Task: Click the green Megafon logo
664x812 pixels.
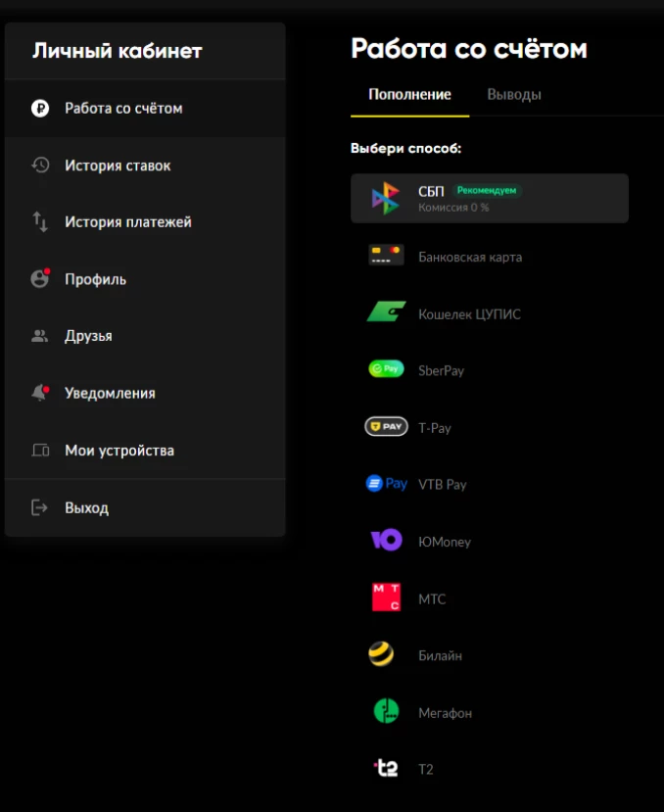Action: coord(386,712)
